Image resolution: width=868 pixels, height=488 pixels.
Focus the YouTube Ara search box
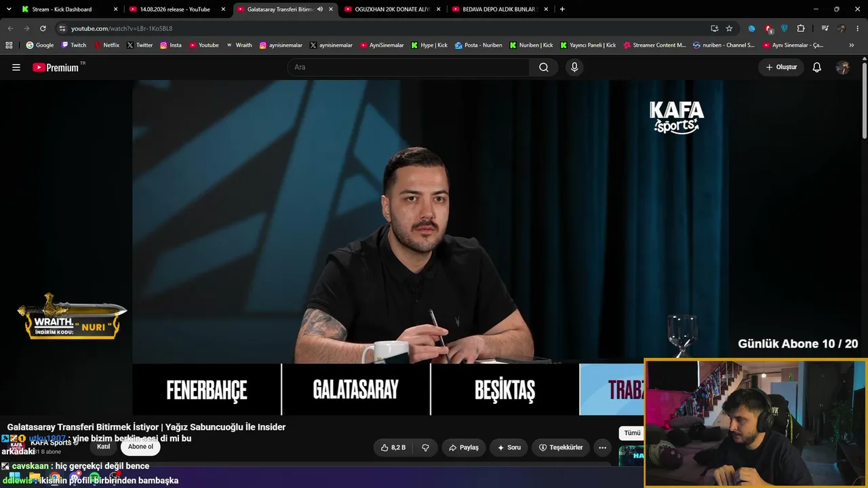coord(408,67)
